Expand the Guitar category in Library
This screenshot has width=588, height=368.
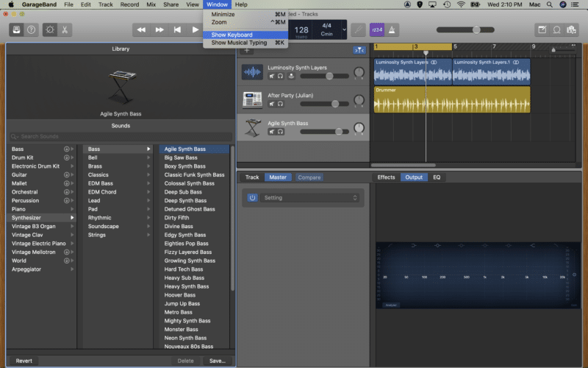pos(72,175)
